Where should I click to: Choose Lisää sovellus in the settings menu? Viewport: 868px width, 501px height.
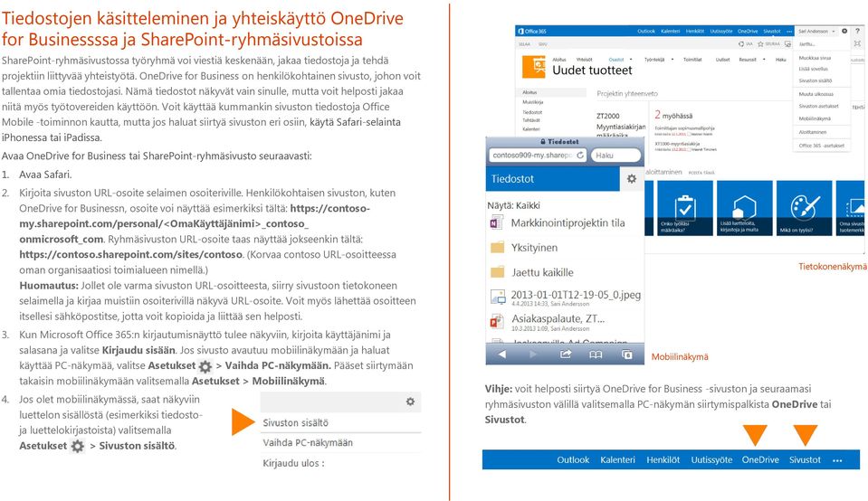click(813, 69)
